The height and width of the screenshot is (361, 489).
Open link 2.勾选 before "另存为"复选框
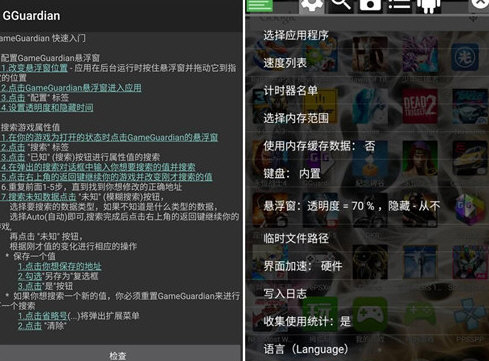pyautogui.click(x=30, y=276)
